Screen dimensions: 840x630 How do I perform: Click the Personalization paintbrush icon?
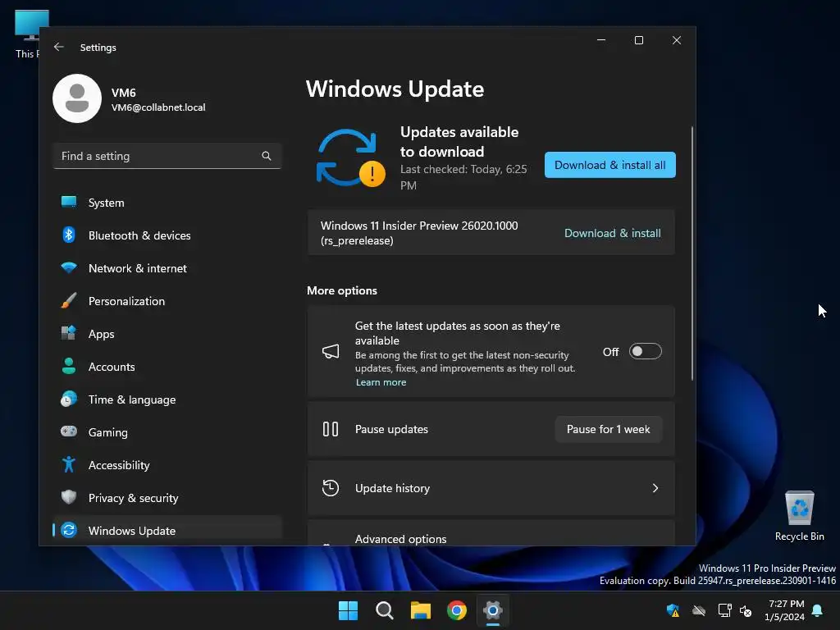point(69,300)
